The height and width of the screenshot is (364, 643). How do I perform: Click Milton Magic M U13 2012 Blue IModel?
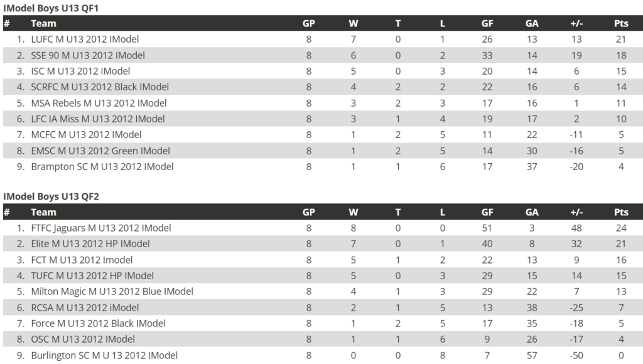click(x=112, y=291)
